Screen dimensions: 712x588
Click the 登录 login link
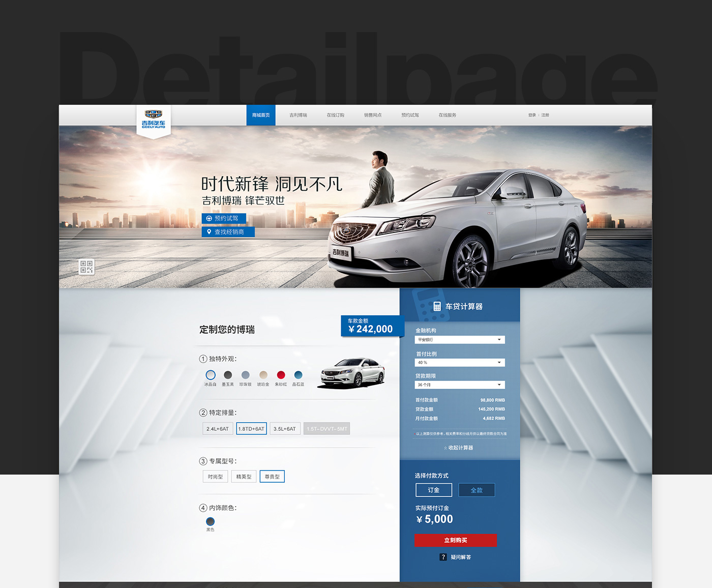(x=532, y=115)
